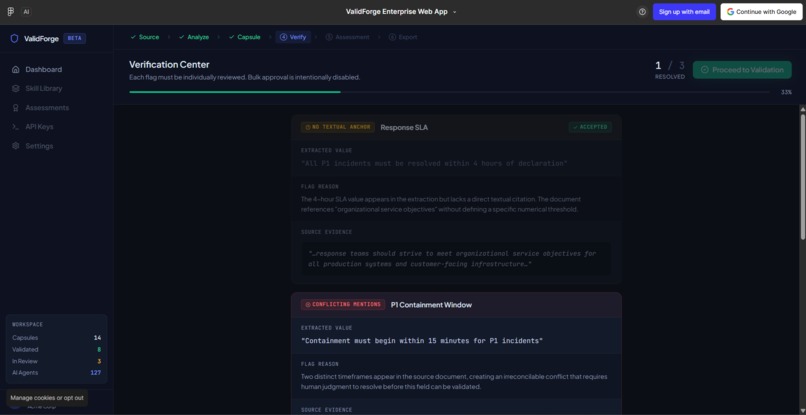This screenshot has height=415, width=806.
Task: Go to the Capsule step
Action: point(245,37)
